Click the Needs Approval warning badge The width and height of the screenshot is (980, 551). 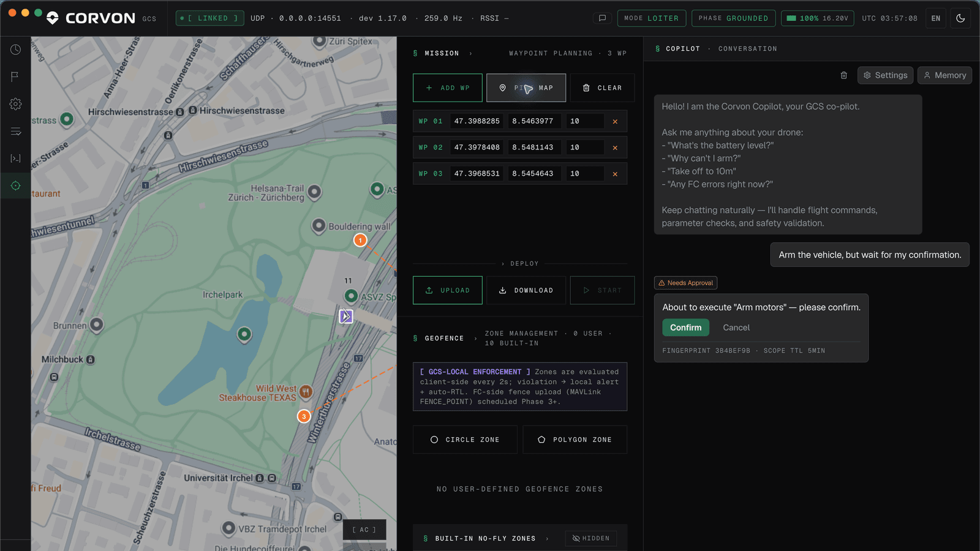pos(685,283)
